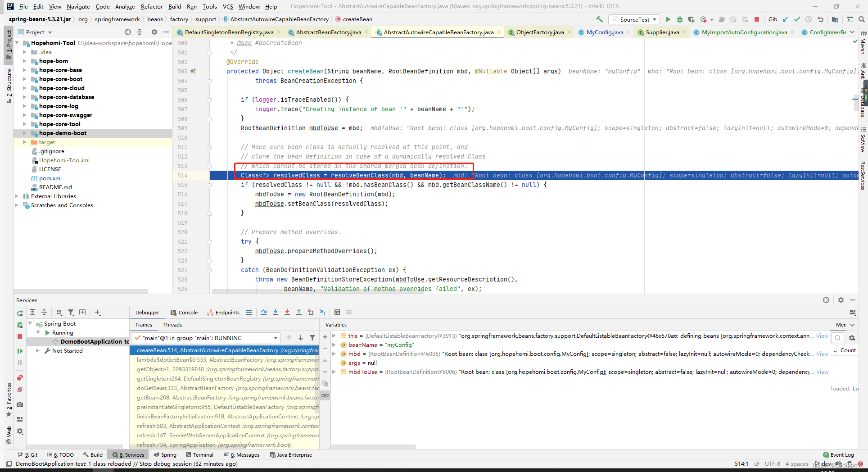
Task: Click Step Over in debugger toolbar
Action: click(x=264, y=312)
